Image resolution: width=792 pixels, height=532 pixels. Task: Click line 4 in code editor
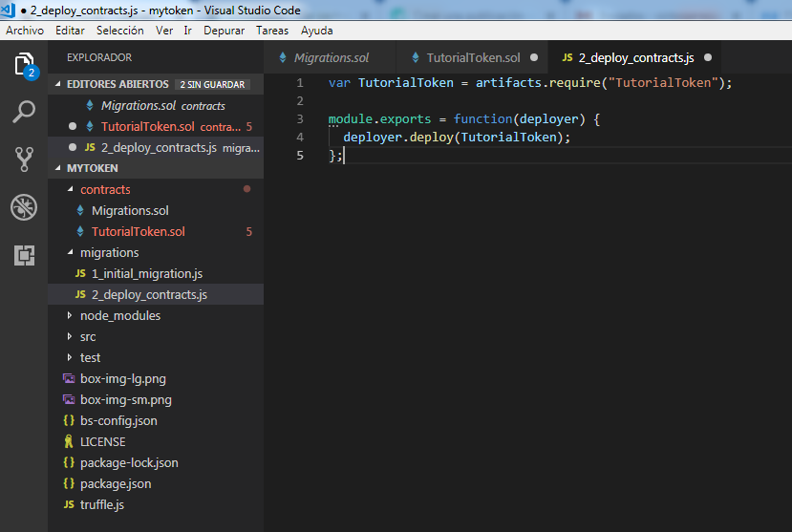pos(457,138)
